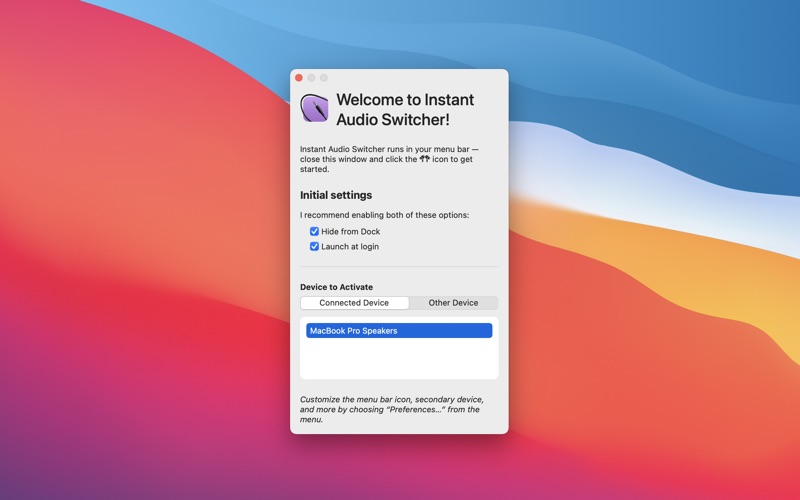Select MacBook Pro Speakers in device list
Viewport: 800px width, 500px height.
tap(399, 331)
